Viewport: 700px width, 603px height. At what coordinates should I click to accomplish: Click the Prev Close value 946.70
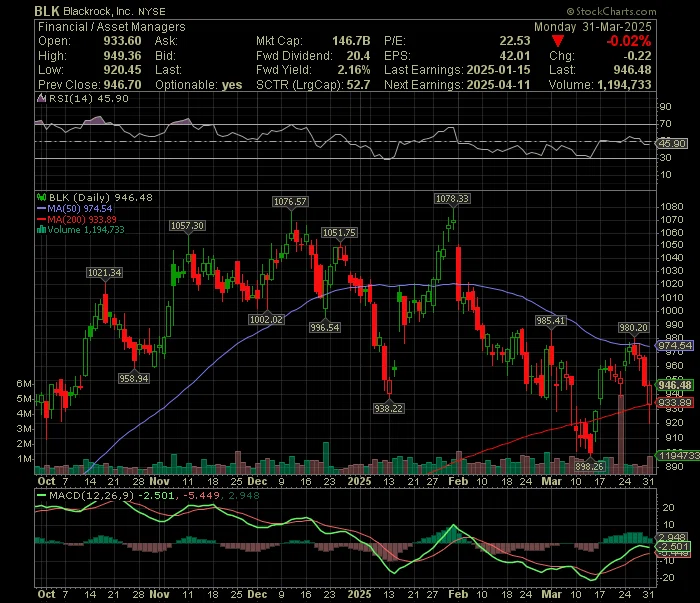pos(122,85)
